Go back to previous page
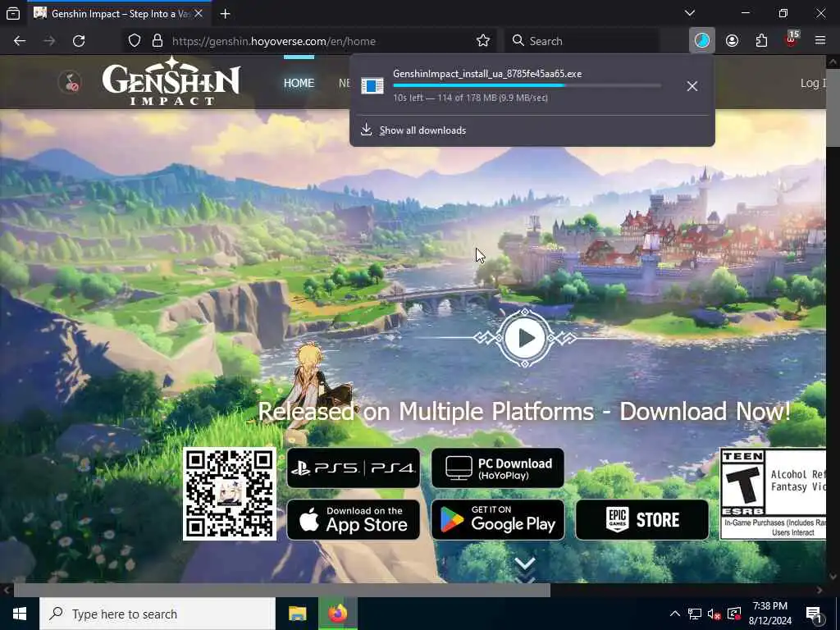 20,41
